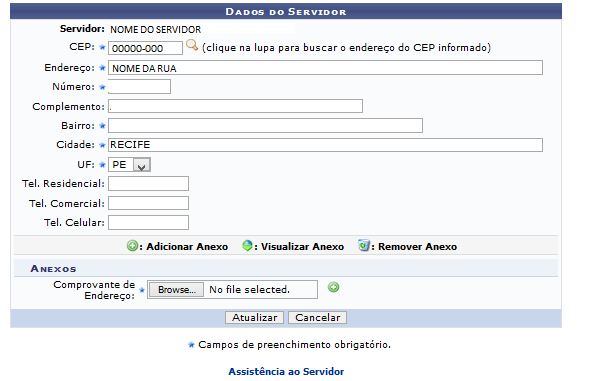This screenshot has height=381, width=592.
Task: Open the UF state dropdown
Action: (x=130, y=165)
